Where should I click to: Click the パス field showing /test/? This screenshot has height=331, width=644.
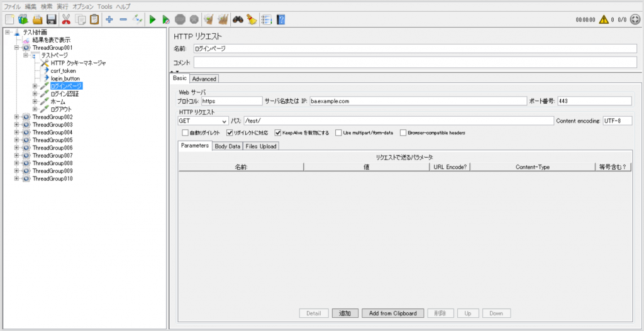point(398,121)
